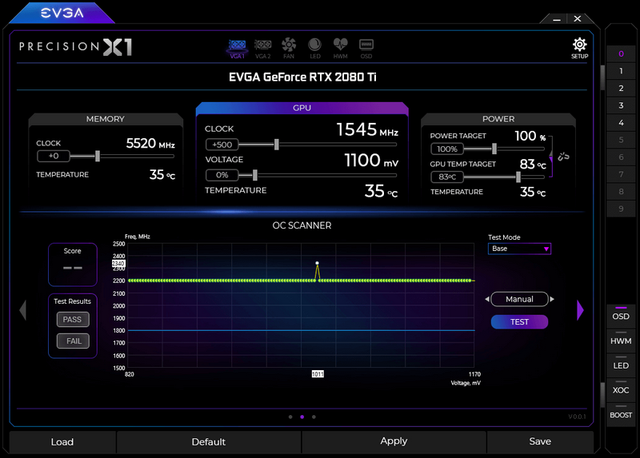Click the right arrow beside Manual
Viewport: 640px width, 458px height.
coord(552,299)
